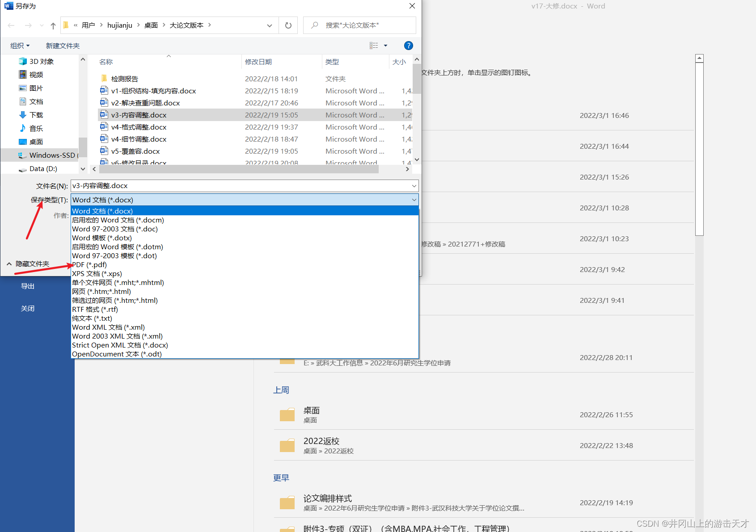Screen dimensions: 756x532
Task: Expand the address bar history dropdown
Action: tap(270, 25)
